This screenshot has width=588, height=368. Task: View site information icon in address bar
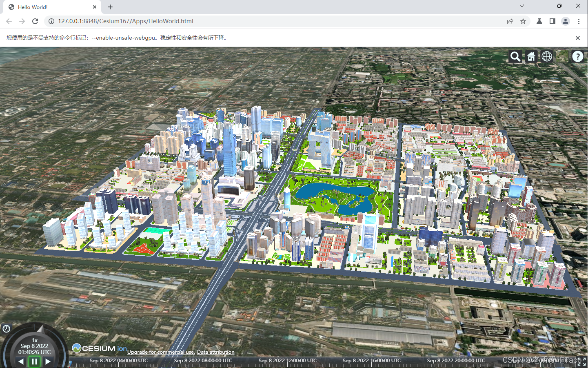pos(51,21)
